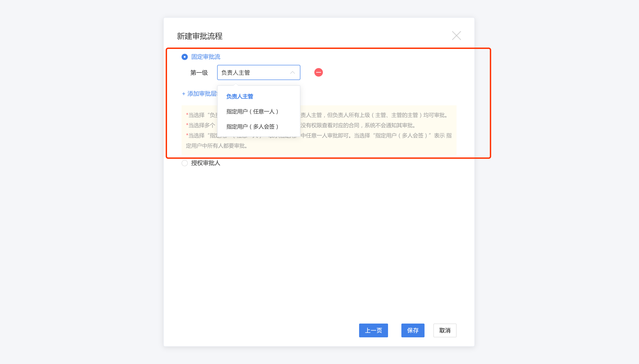Click the dropdown chevron arrow in the 第一级 field
639x364 pixels.
[292, 72]
